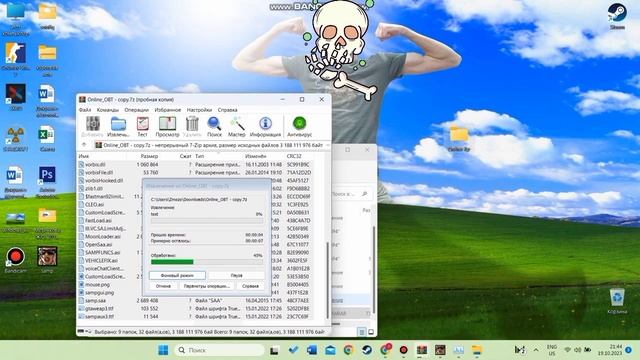Select the vorbis.dll file row
The image size is (640, 360).
coord(196,164)
